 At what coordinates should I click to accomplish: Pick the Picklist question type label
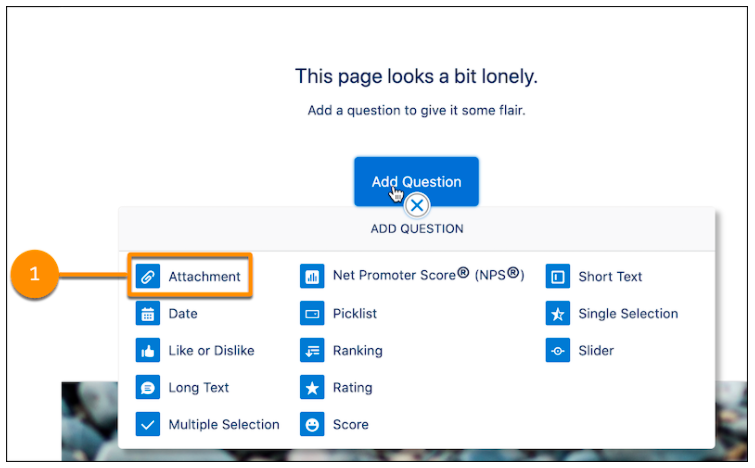[355, 313]
